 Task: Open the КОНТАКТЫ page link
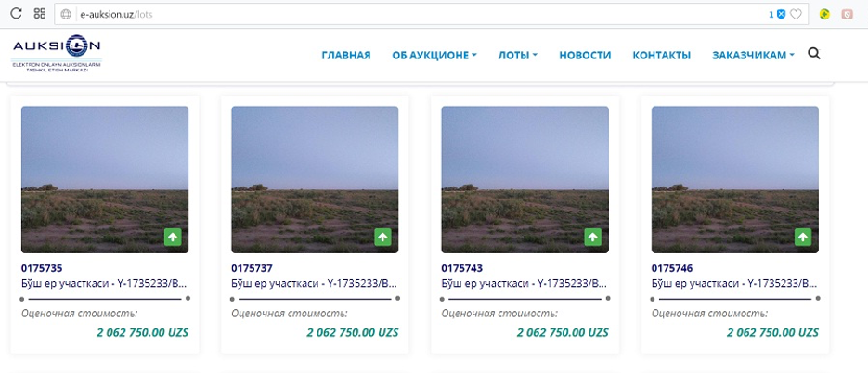point(662,56)
